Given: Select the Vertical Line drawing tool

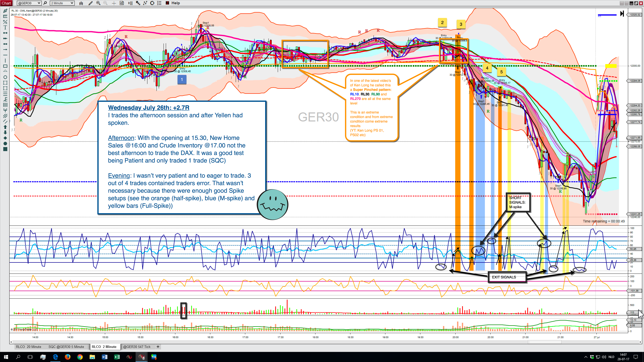Looking at the screenshot, I should [5, 60].
